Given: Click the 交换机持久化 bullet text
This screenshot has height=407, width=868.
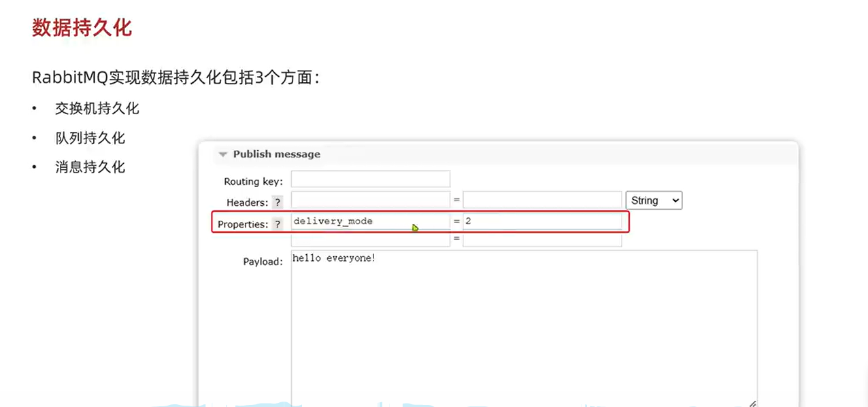Looking at the screenshot, I should pyautogui.click(x=97, y=109).
